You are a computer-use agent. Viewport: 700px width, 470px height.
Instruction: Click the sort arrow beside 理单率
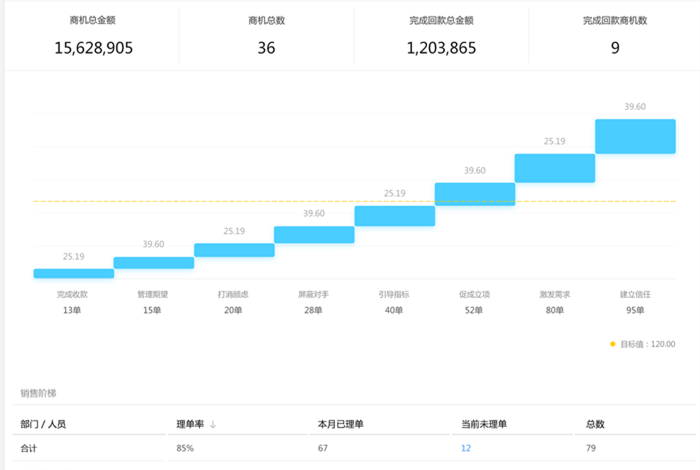(212, 425)
